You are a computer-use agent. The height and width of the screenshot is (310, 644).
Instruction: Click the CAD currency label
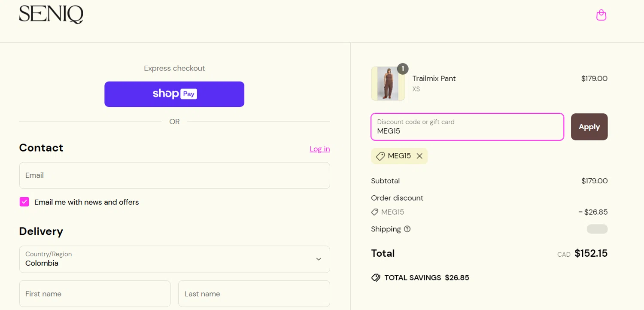coord(564,255)
